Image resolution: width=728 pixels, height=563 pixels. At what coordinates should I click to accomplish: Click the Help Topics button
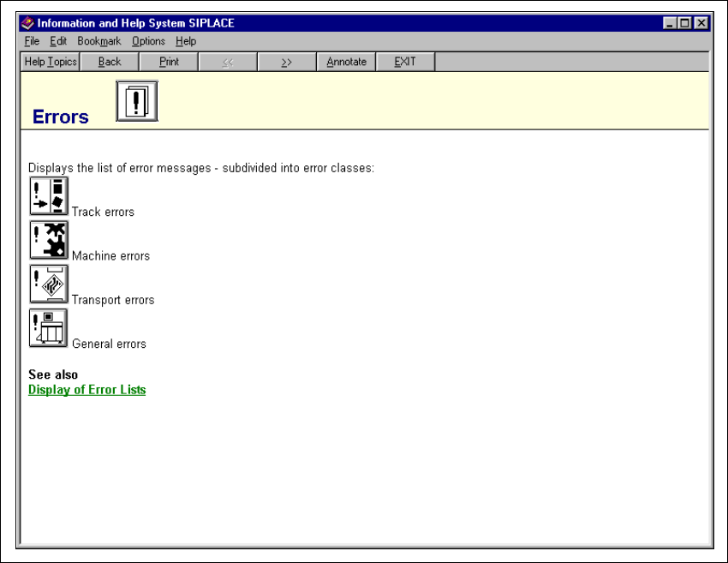pos(51,62)
